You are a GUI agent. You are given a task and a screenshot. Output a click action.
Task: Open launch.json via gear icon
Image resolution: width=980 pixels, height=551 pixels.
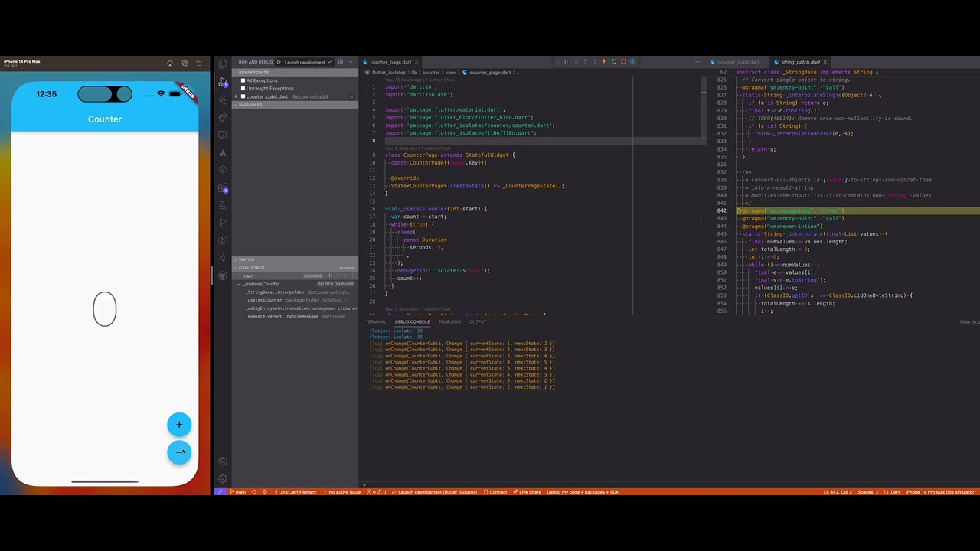click(340, 62)
